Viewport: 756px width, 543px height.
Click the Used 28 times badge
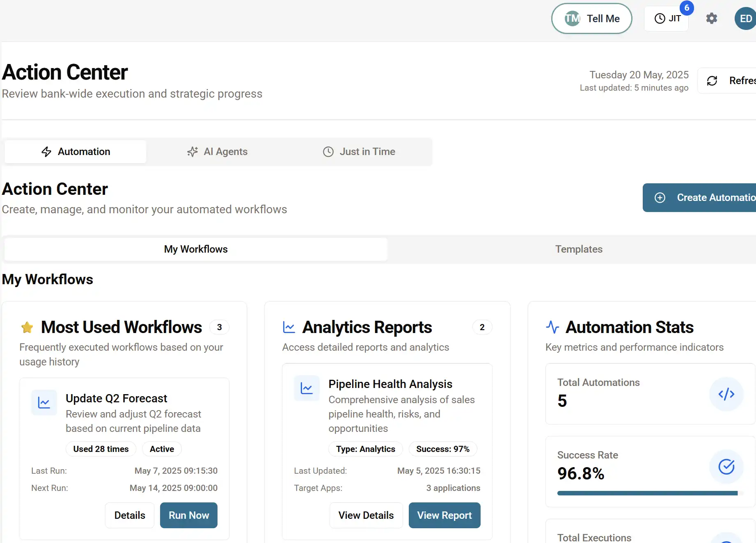click(x=101, y=449)
